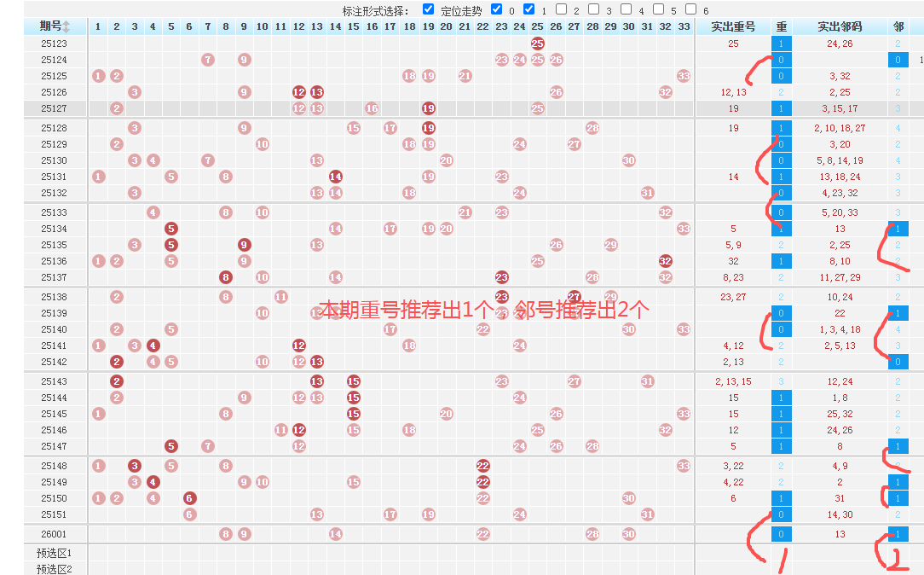Click ball 31 in row 25132
Image resolution: width=924 pixels, height=575 pixels.
tap(647, 193)
